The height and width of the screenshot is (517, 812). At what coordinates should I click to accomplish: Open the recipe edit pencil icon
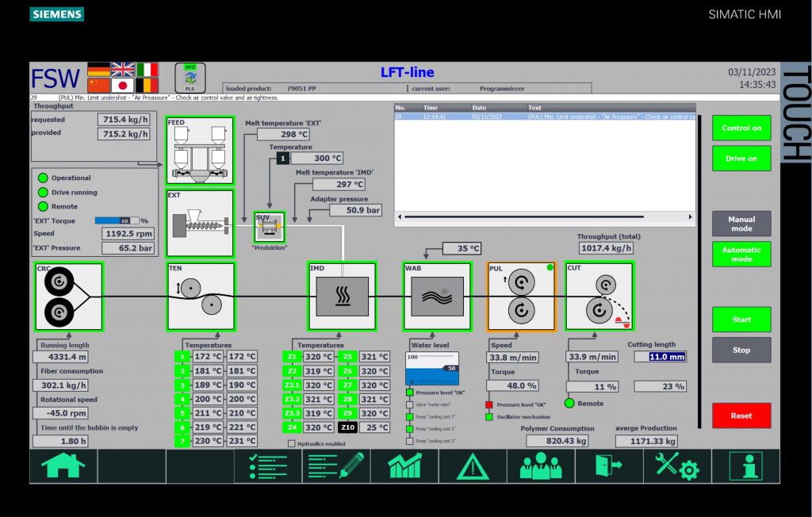click(336, 466)
